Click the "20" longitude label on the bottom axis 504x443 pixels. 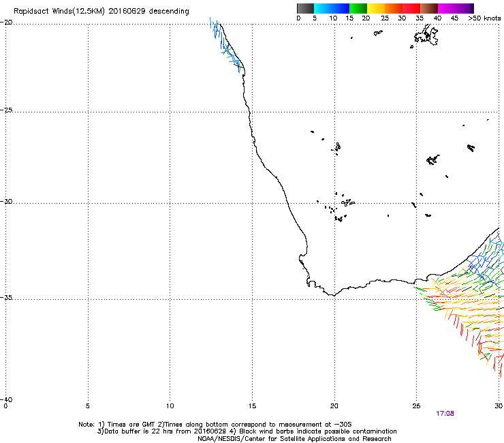click(334, 406)
